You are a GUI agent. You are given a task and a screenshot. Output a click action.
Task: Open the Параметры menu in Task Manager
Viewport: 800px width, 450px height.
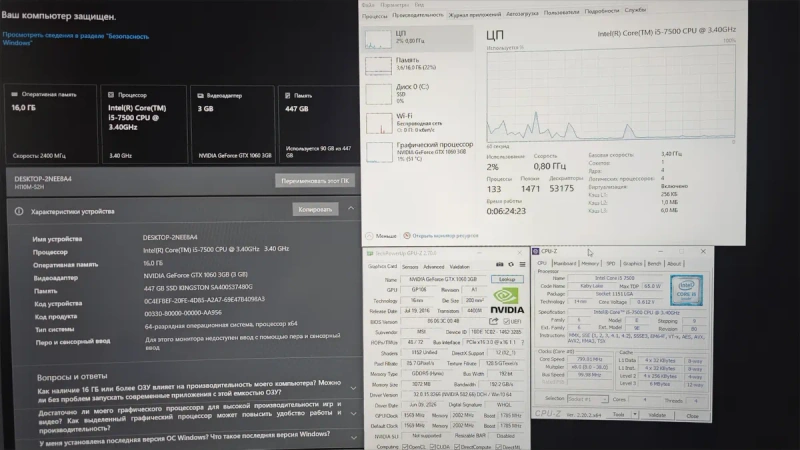pyautogui.click(x=394, y=5)
